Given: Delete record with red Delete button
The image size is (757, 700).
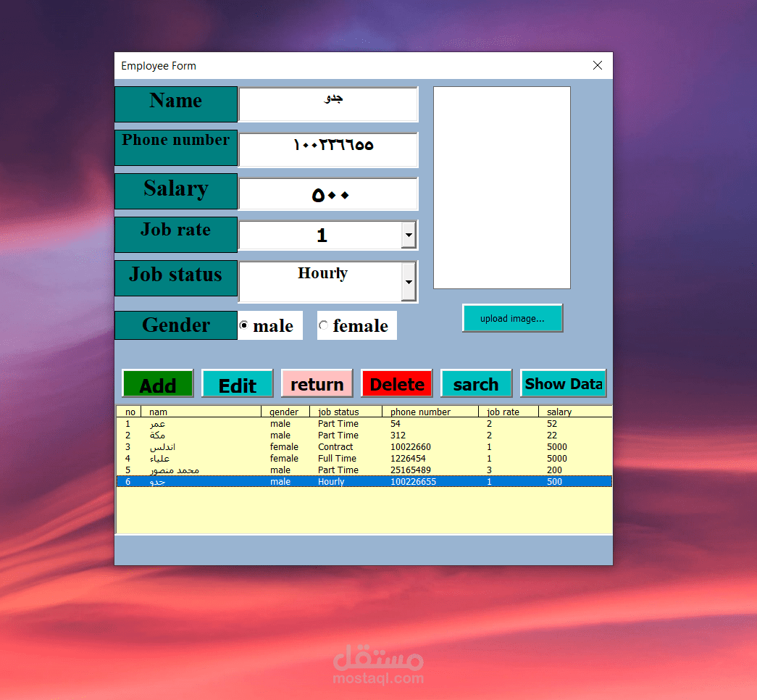Looking at the screenshot, I should click(x=397, y=383).
